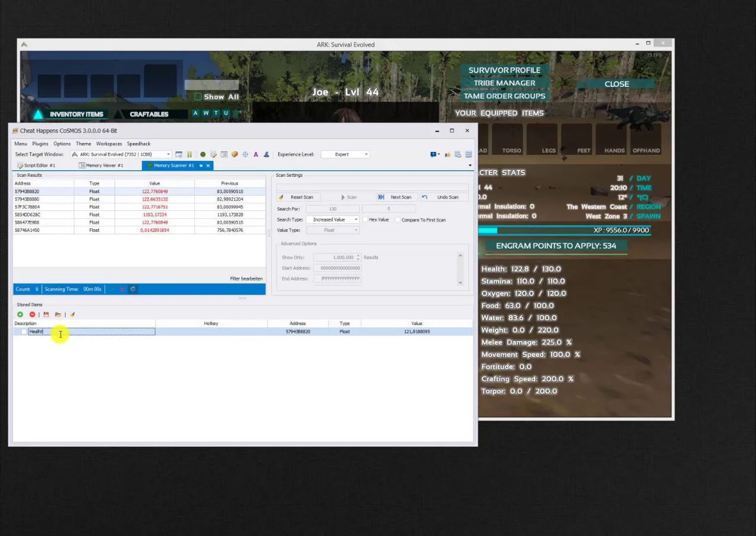Click the End Address input field
Screen dimensions: 756x536
coord(337,278)
